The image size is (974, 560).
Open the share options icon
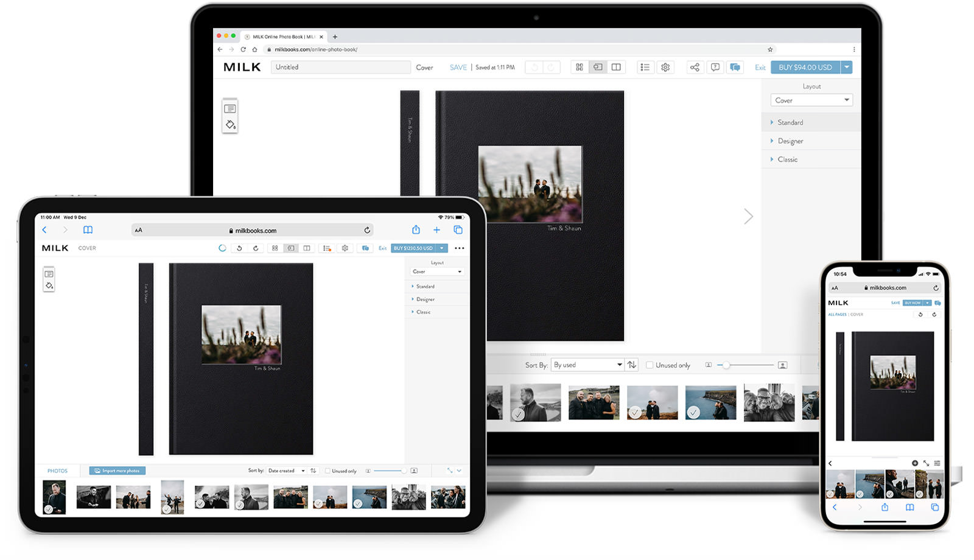point(695,67)
